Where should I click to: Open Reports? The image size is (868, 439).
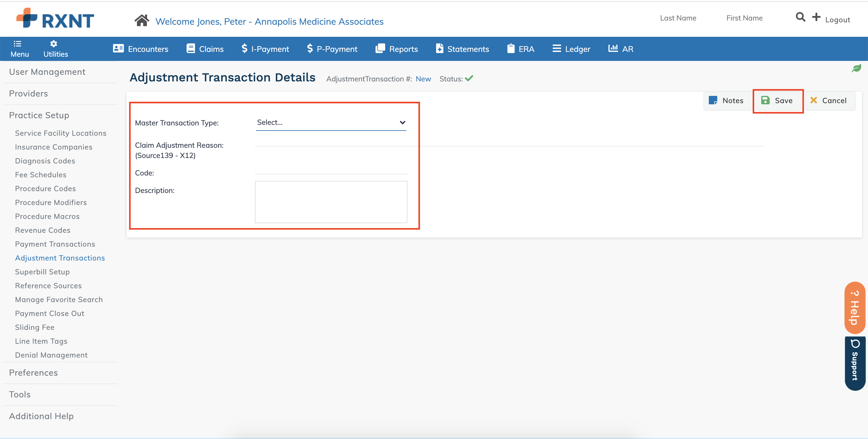(397, 49)
